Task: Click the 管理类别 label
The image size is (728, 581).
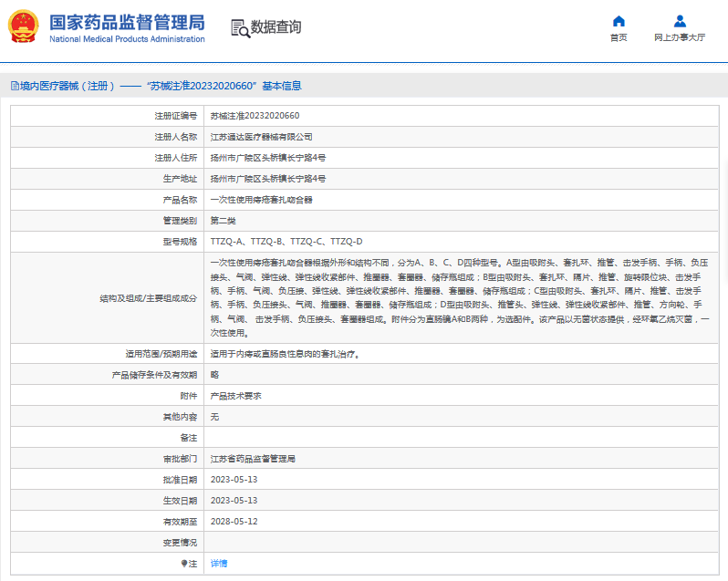Action: [180, 221]
